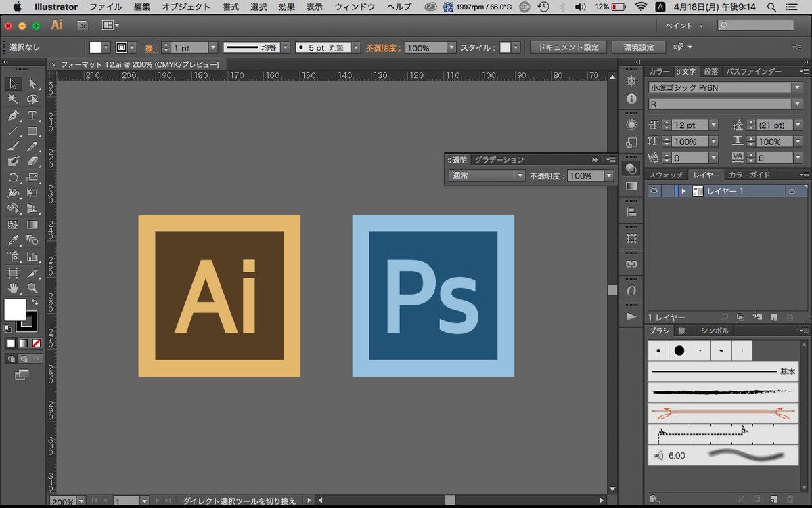This screenshot has height=508, width=812.
Task: Open the 効果 menu
Action: click(x=286, y=7)
